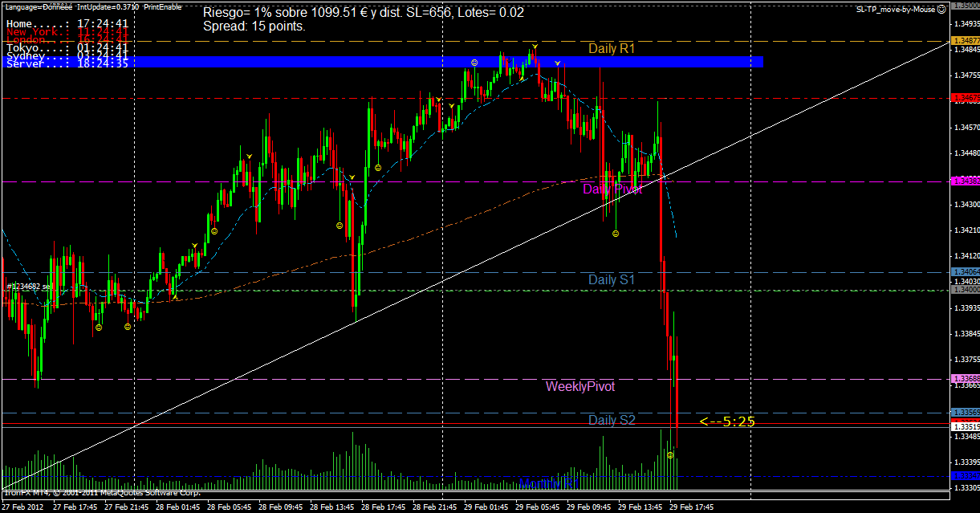Click the Riesgo risk info text
The image size is (980, 513).
tap(364, 13)
